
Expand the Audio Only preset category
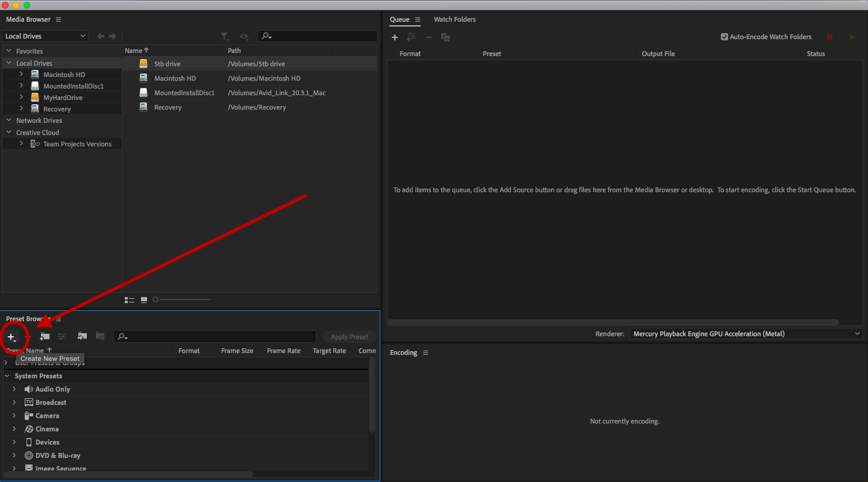point(14,389)
